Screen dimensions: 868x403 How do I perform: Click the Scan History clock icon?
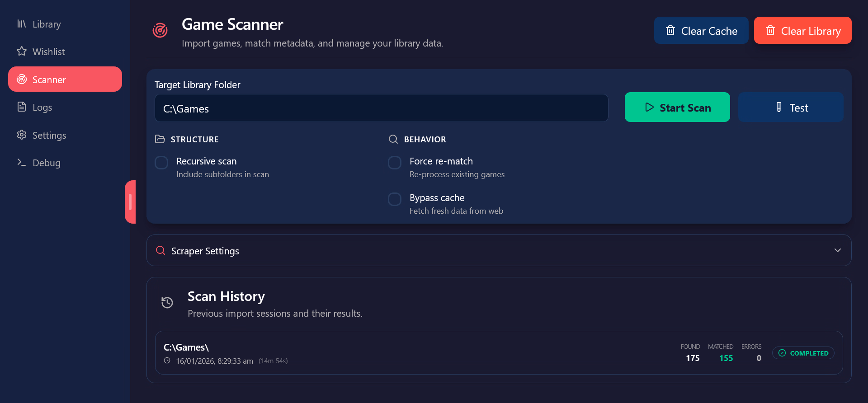point(167,303)
